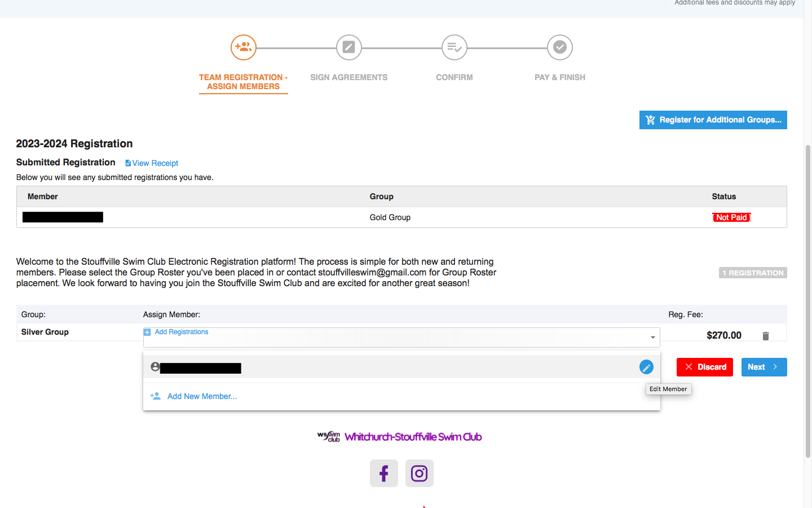Viewport: 812px width, 508px height.
Task: Open the Facebook page icon
Action: click(383, 473)
